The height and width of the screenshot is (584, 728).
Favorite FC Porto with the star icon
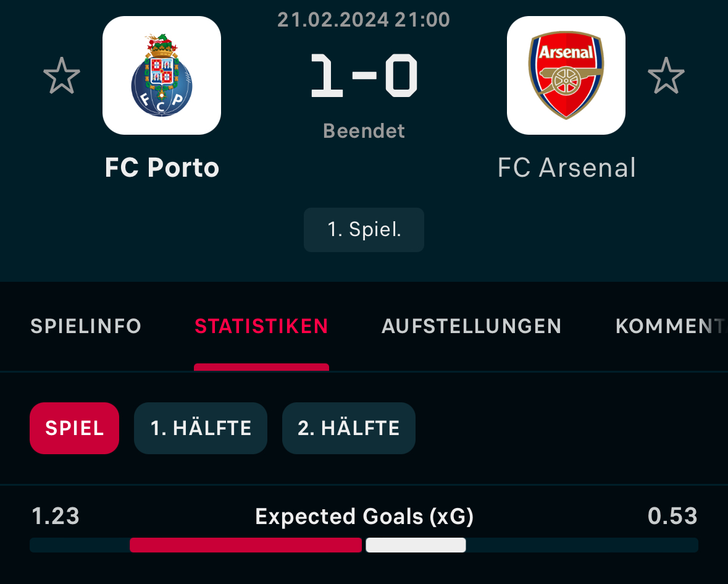pyautogui.click(x=62, y=76)
